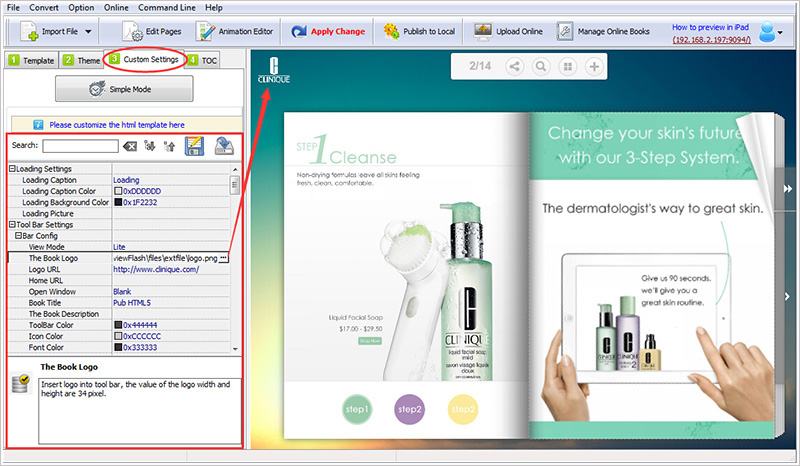Switch to the Theme tab
Image resolution: width=800 pixels, height=466 pixels.
[x=82, y=60]
